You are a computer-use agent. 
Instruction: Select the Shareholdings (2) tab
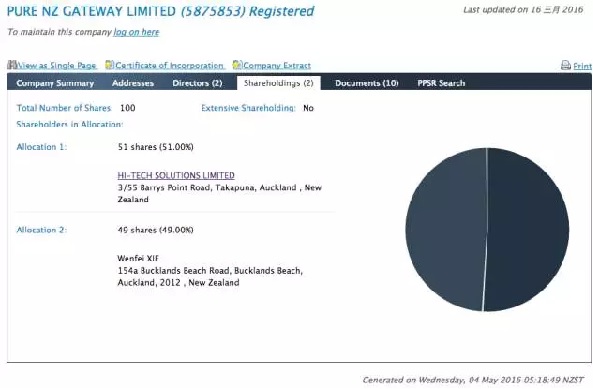tap(279, 83)
